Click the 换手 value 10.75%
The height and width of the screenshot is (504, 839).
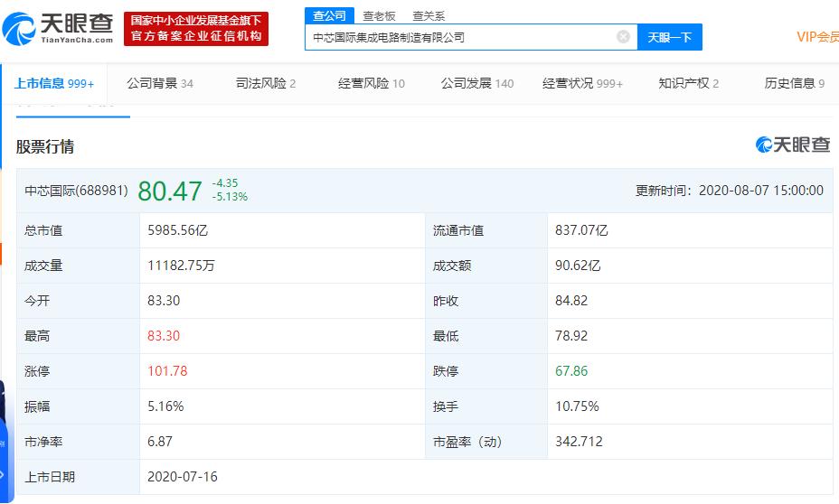pos(577,406)
